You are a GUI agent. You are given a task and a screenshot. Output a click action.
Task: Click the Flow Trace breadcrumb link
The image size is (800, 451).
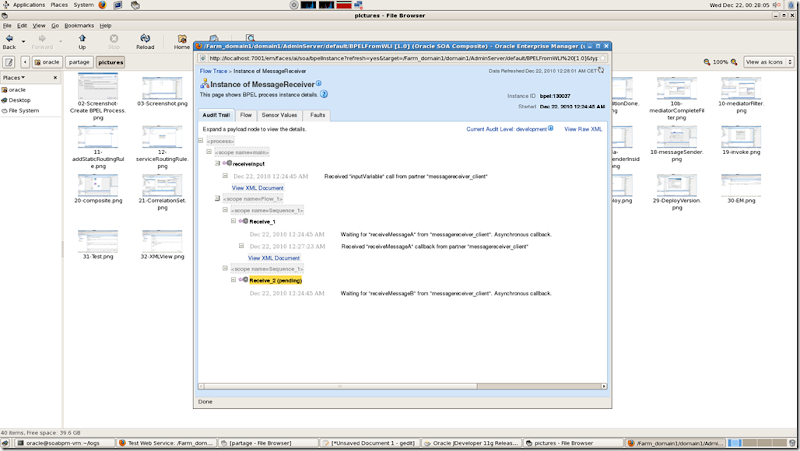[x=213, y=71]
